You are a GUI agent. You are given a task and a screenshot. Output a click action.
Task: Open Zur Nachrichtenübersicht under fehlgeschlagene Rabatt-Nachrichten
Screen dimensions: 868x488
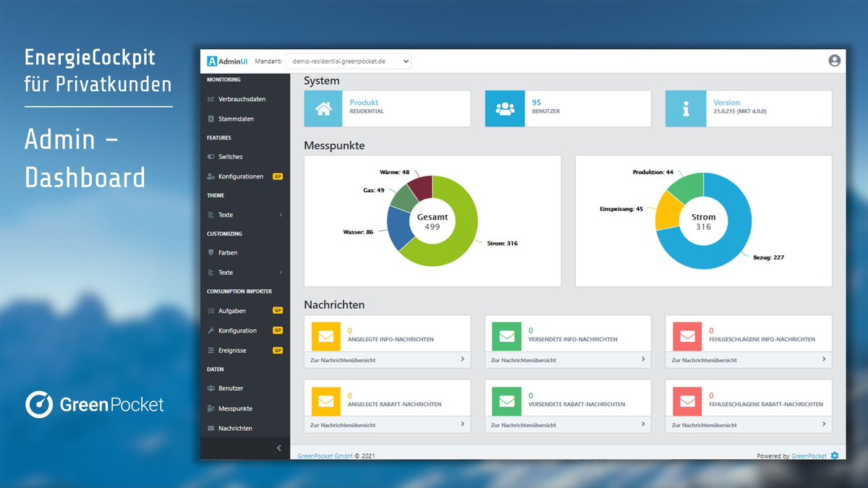click(x=704, y=425)
